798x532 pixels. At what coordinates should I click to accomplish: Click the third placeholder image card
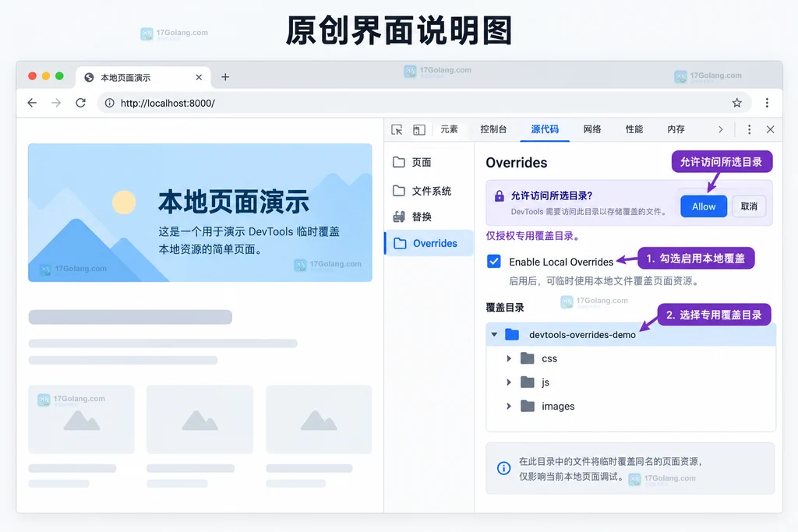coord(319,419)
